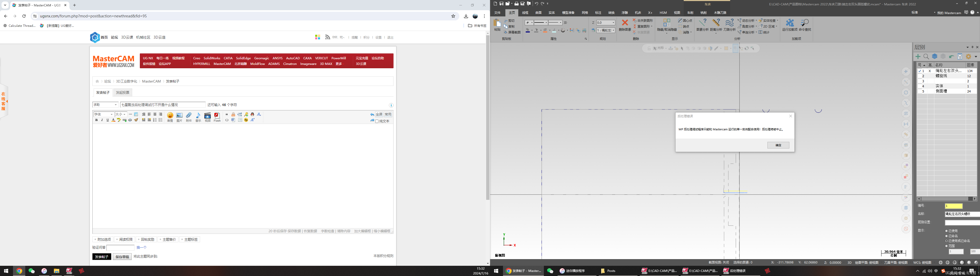980x276 pixels.
Task: Click Screen Capture (屏幕截图) in clipboard group
Action: pos(512,32)
